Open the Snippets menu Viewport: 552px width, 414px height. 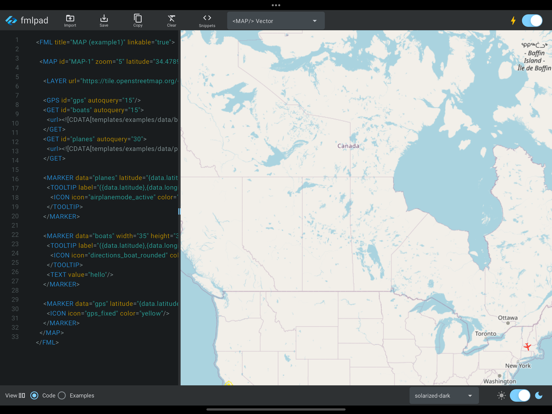coord(207,20)
